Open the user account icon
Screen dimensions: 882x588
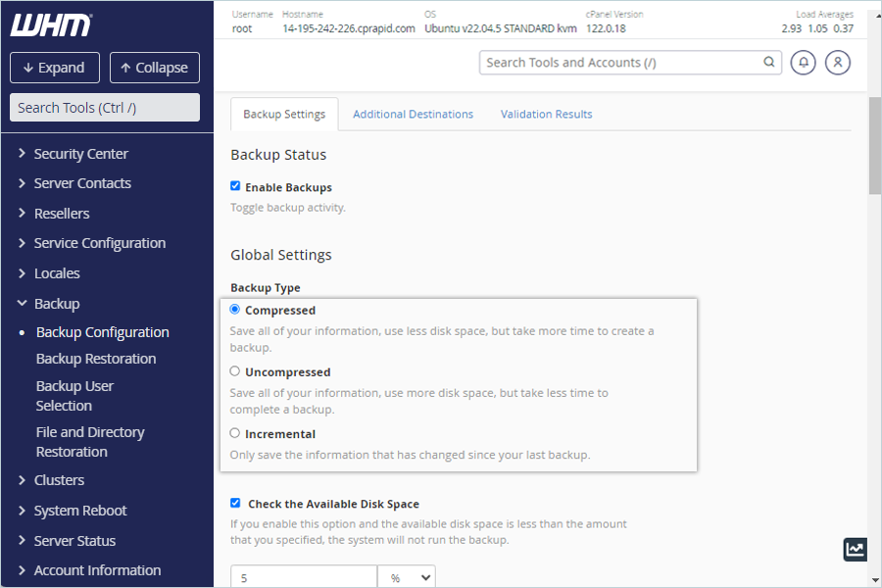click(x=838, y=63)
